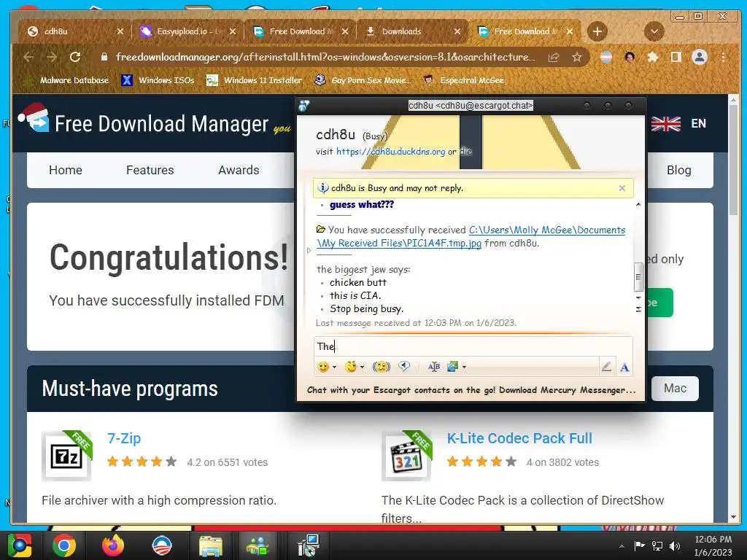Image resolution: width=747 pixels, height=560 pixels.
Task: Click the chat history scroll down arrow
Action: coord(638,298)
